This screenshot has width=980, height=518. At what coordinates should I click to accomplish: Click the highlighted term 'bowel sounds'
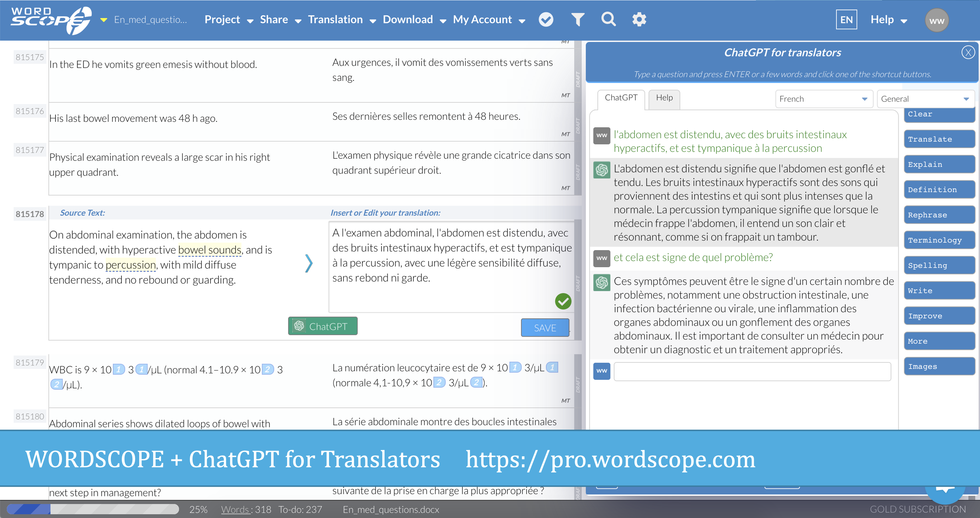coord(209,250)
